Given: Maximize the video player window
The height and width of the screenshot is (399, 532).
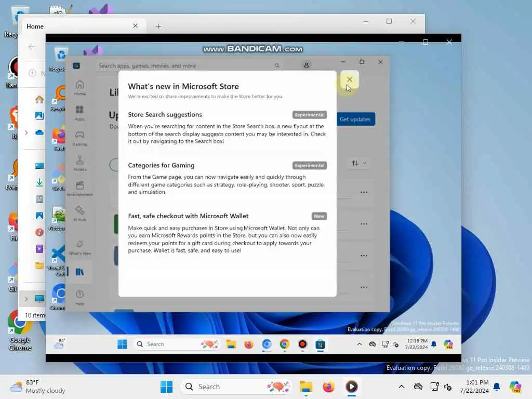Looking at the screenshot, I should coord(425,42).
